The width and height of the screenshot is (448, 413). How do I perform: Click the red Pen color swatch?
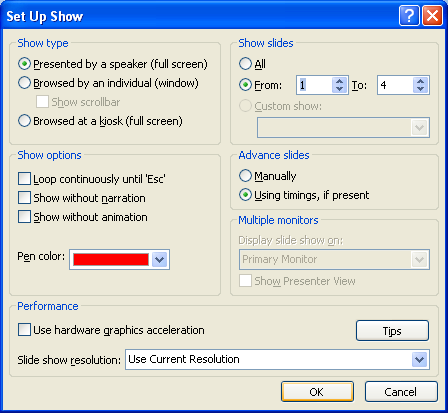(111, 259)
